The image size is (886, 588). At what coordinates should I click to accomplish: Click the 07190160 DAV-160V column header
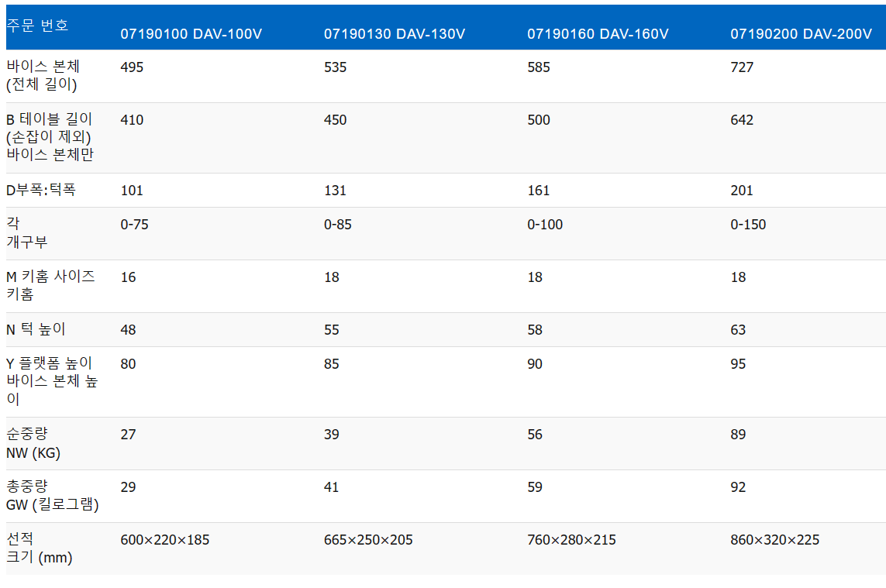click(598, 34)
